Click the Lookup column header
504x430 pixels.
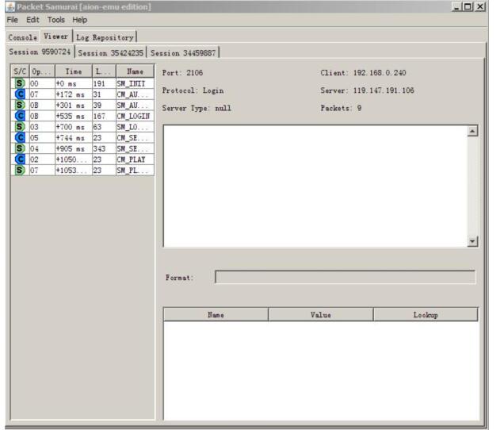[x=426, y=315]
